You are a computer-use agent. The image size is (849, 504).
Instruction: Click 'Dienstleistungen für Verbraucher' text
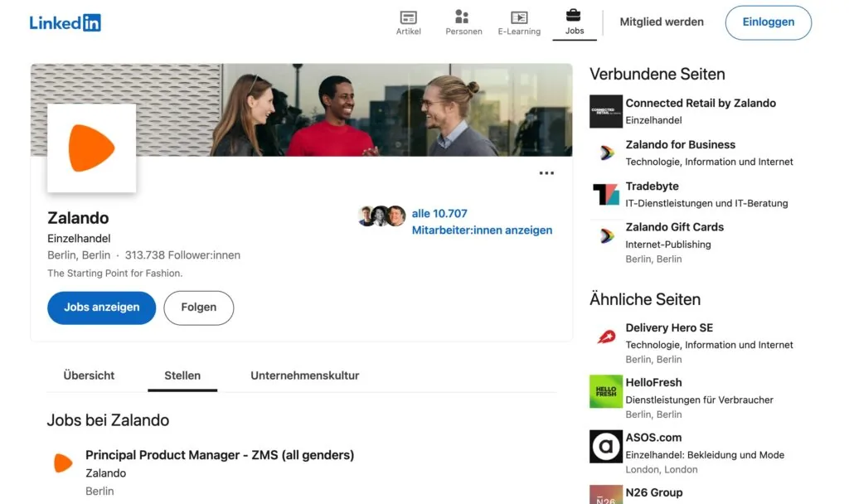click(699, 400)
